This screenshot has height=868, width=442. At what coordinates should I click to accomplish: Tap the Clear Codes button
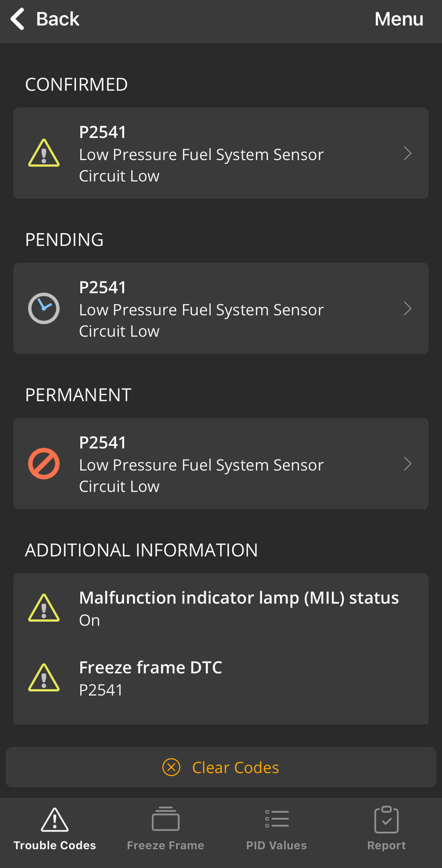click(x=221, y=767)
